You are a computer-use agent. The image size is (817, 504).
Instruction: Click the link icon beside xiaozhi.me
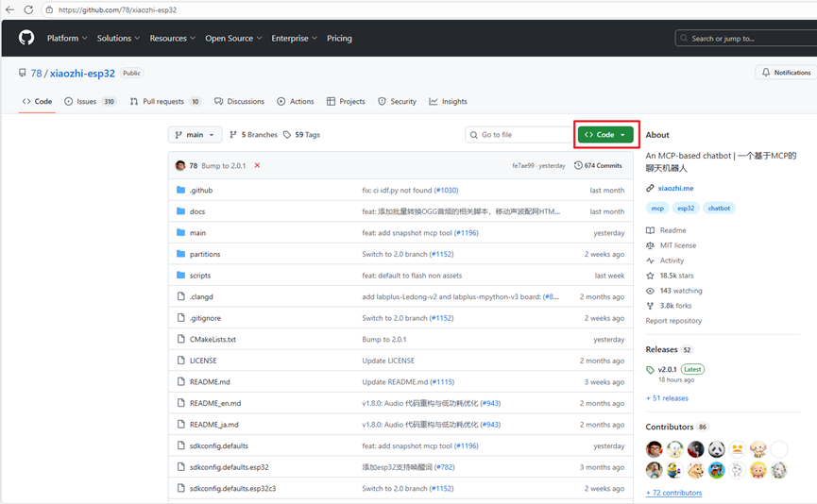650,188
